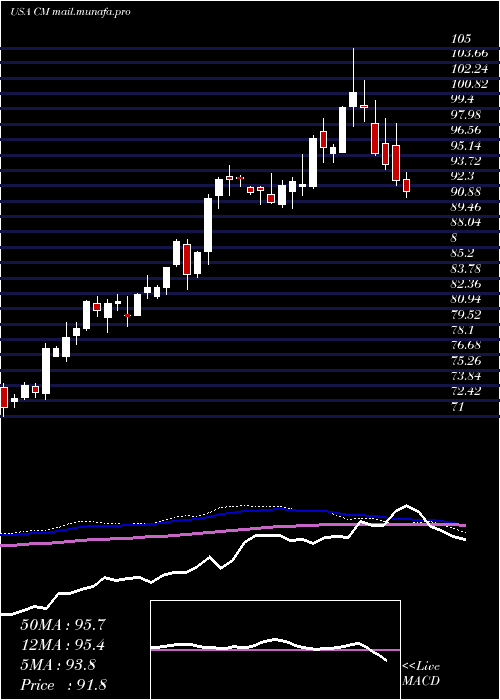Viewport: 500px width, 700px height.
Task: Click the 102.24 price axis label
Action: click(x=470, y=69)
